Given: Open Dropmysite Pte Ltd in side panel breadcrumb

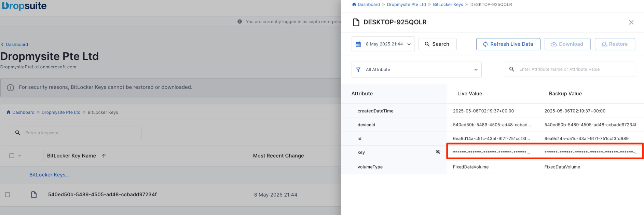Looking at the screenshot, I should point(406,4).
